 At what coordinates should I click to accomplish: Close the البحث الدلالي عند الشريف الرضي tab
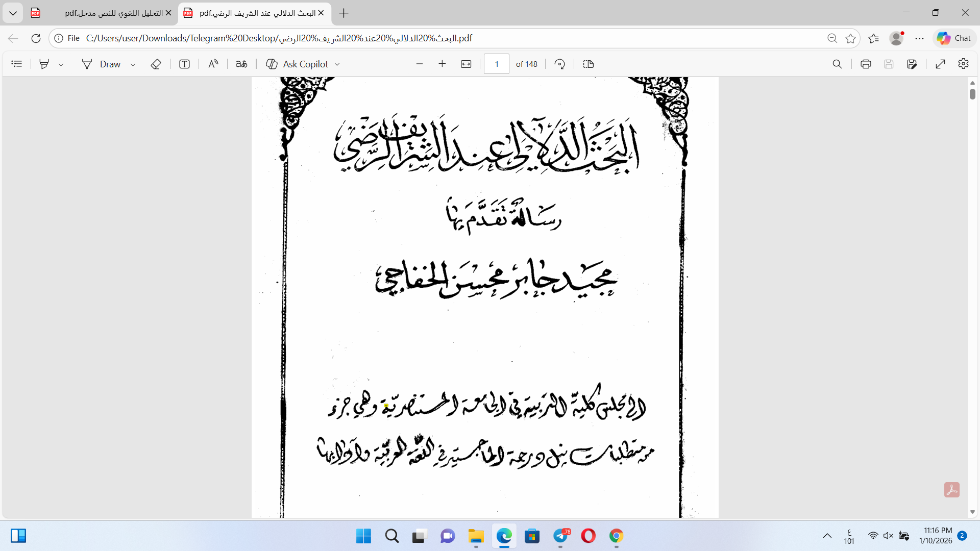(x=321, y=13)
